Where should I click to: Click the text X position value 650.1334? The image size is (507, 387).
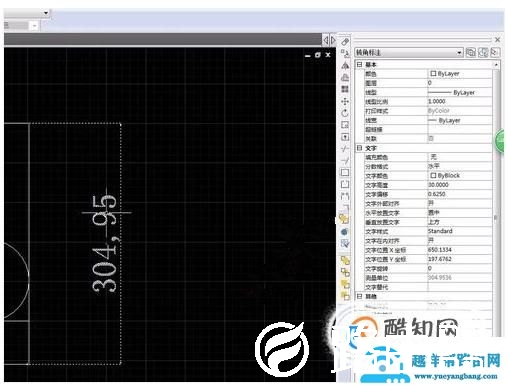coord(439,250)
